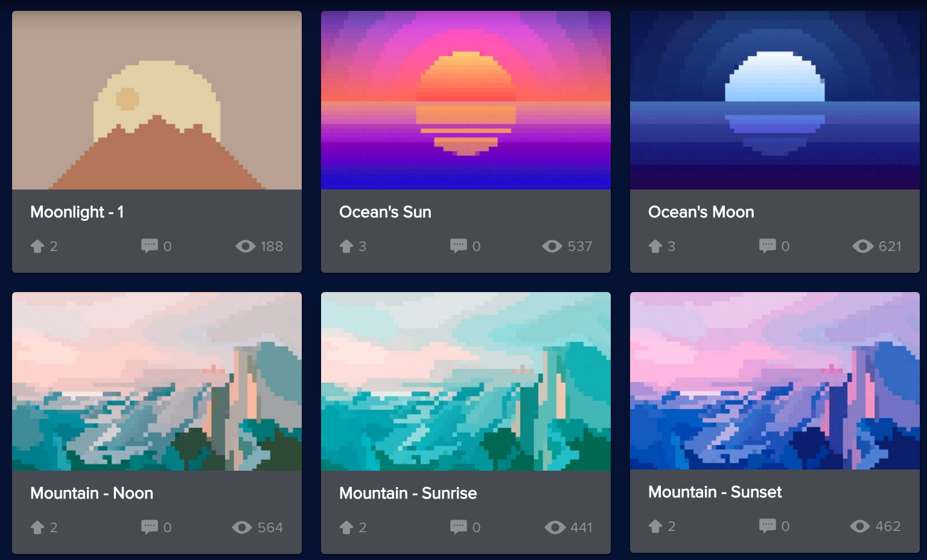This screenshot has height=560, width=927.
Task: Upvote the Mountain - Sunset palette
Action: coord(655,526)
